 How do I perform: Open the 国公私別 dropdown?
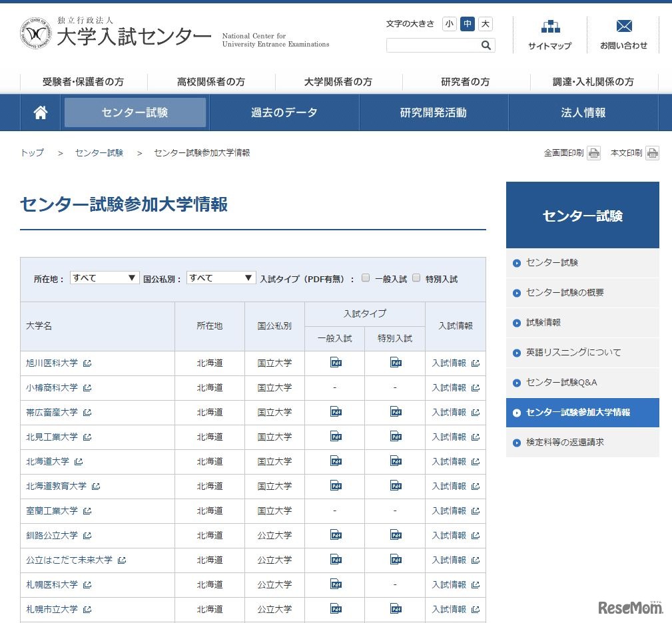point(221,278)
